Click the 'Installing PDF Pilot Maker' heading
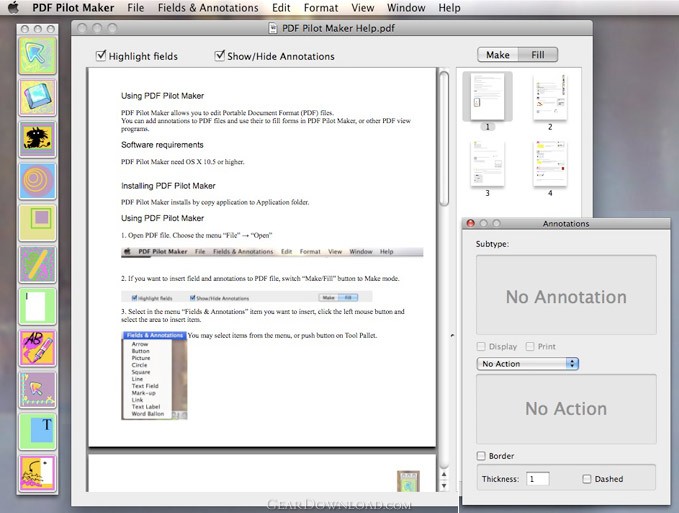The image size is (679, 513). tap(168, 186)
